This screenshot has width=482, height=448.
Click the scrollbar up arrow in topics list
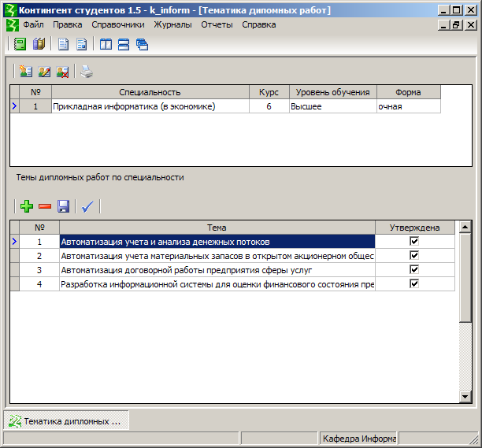click(465, 227)
